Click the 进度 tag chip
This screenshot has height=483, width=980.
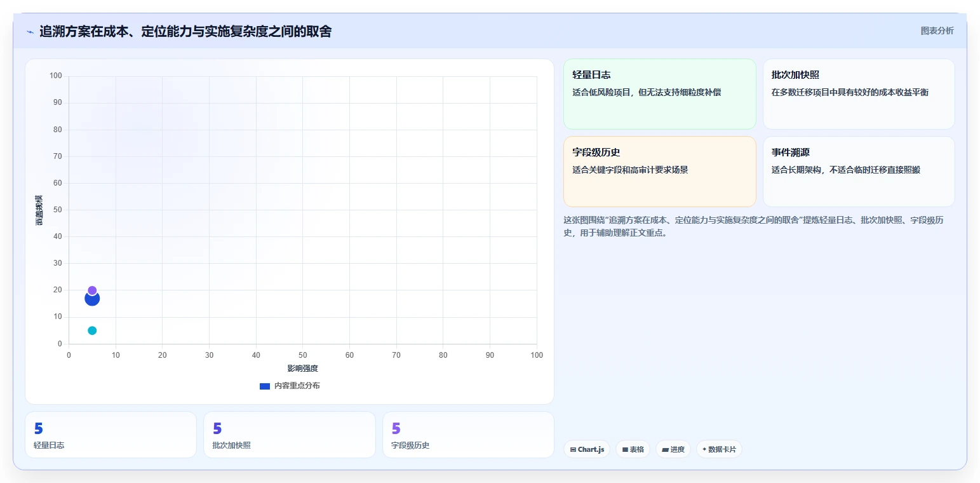pos(673,449)
